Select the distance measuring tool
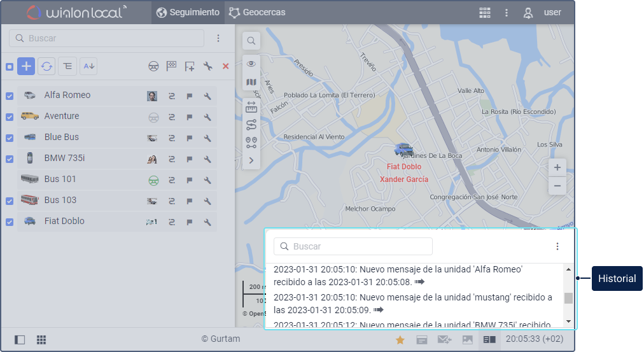The image size is (644, 352). coord(251,107)
